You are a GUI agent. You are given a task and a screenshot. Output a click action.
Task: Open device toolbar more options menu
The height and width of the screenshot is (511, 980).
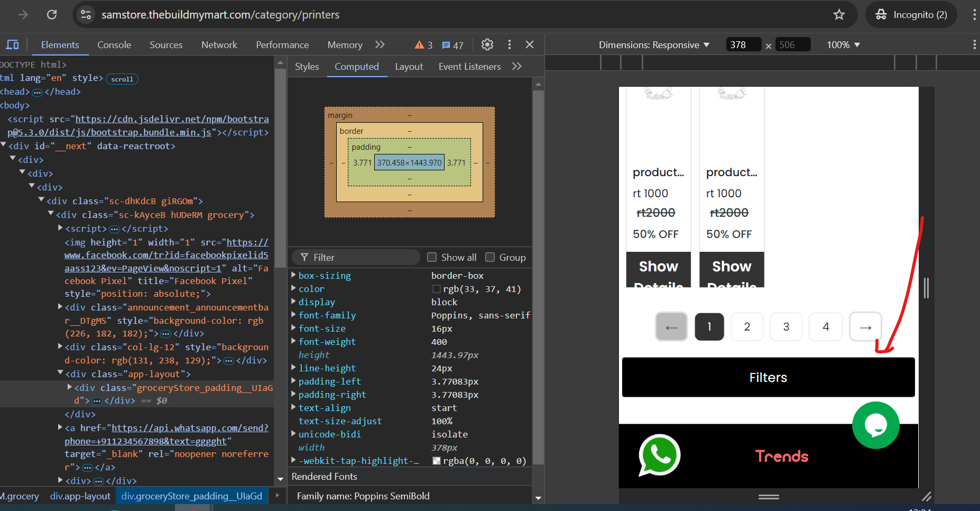974,45
